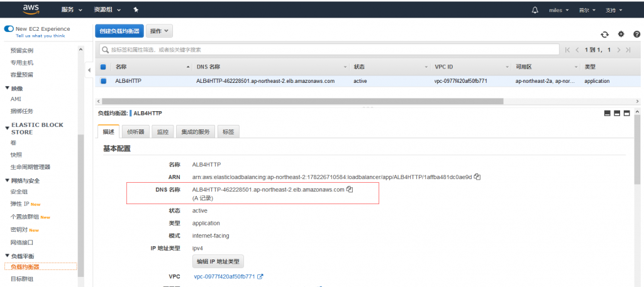This screenshot has width=644, height=287.
Task: Toggle the ALB4HTTP row checkbox
Action: point(103,81)
